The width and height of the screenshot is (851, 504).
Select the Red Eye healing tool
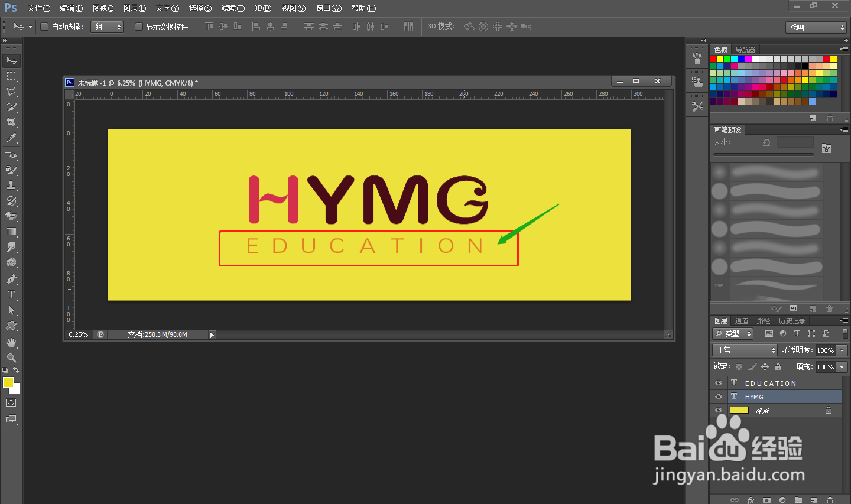point(11,155)
